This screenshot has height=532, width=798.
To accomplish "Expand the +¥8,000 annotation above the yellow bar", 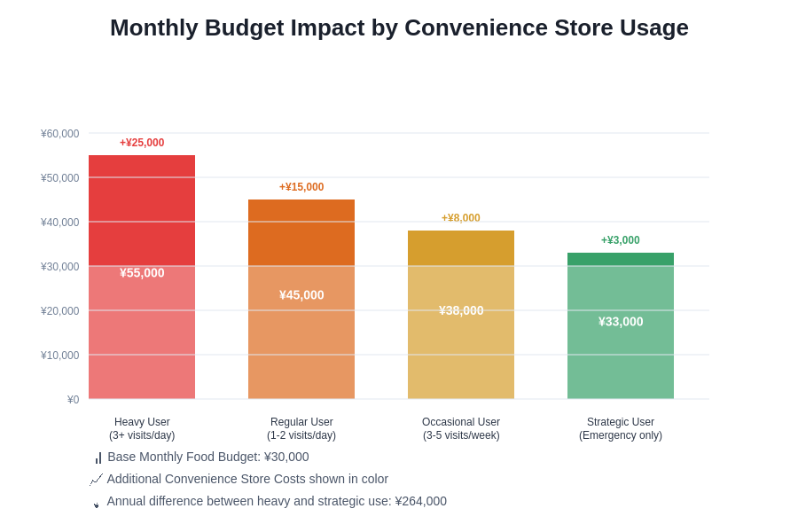I will coord(461,217).
